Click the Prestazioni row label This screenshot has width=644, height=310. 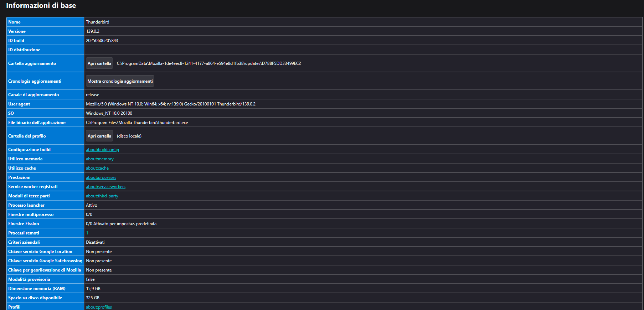(19, 177)
